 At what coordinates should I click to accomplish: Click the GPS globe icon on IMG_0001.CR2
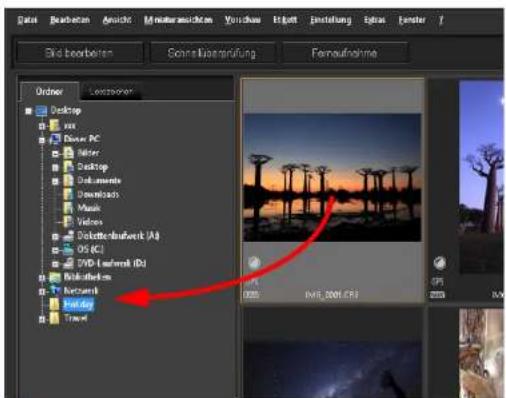pos(254,263)
